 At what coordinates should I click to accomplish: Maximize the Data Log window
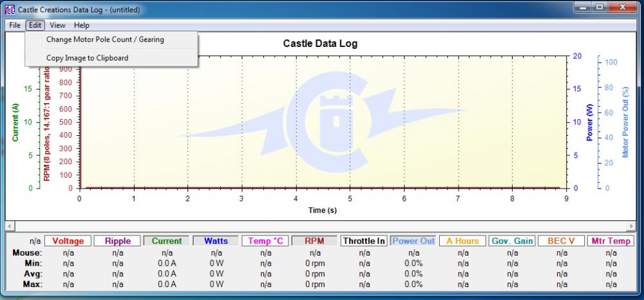click(600, 7)
